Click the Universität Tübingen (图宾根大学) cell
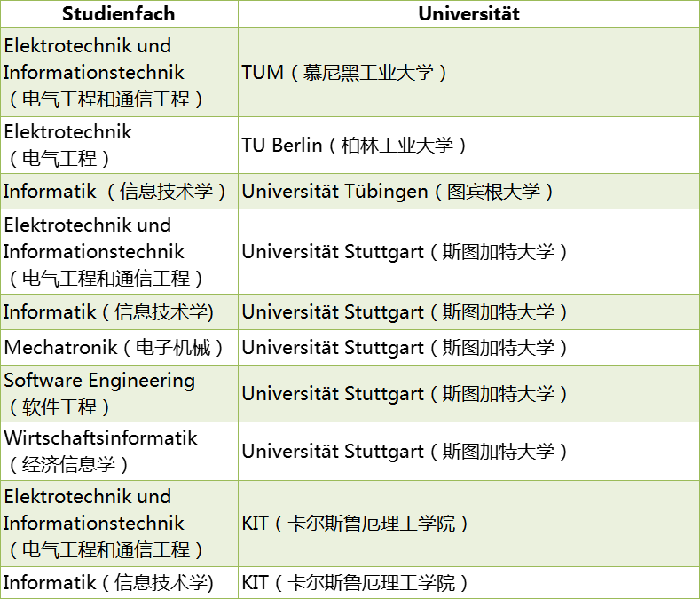 coord(468,191)
